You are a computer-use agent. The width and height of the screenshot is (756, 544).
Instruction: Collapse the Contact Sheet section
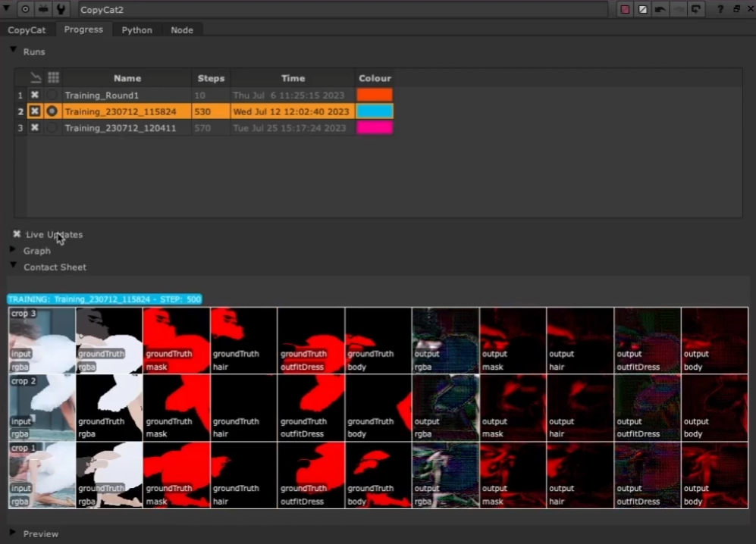click(x=12, y=267)
